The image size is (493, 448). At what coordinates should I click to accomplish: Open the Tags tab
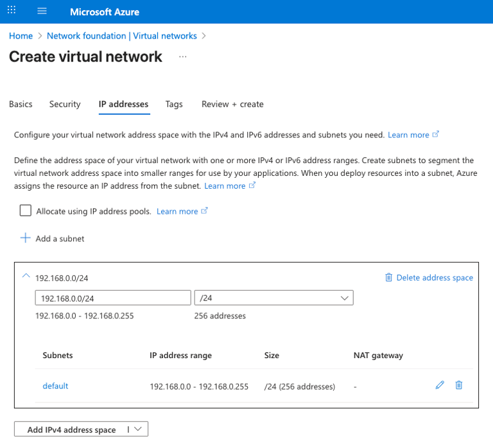click(174, 104)
